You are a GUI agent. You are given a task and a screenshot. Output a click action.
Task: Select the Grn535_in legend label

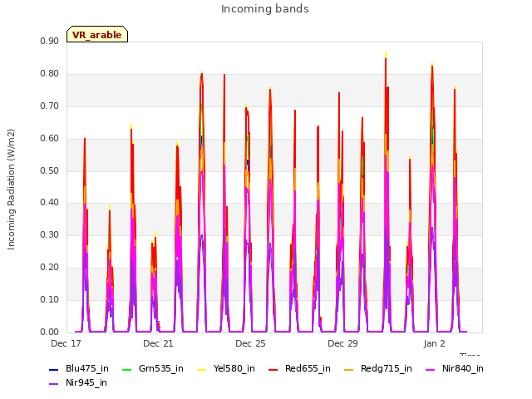tap(161, 369)
